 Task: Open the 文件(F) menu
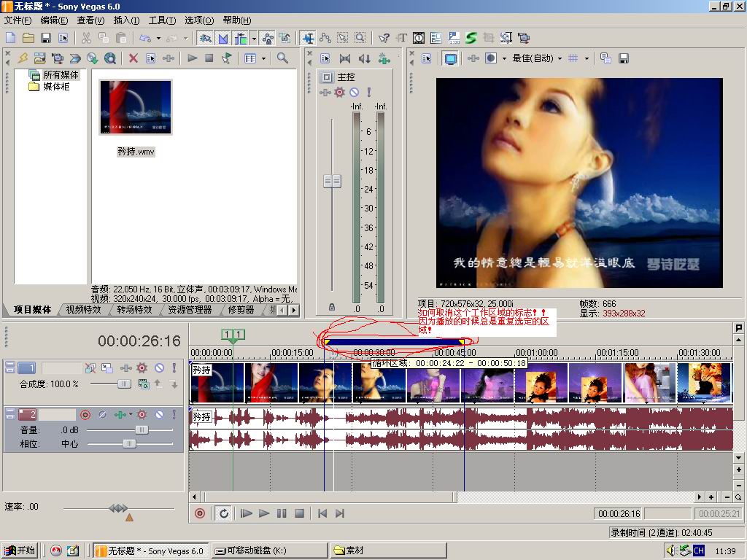coord(18,20)
